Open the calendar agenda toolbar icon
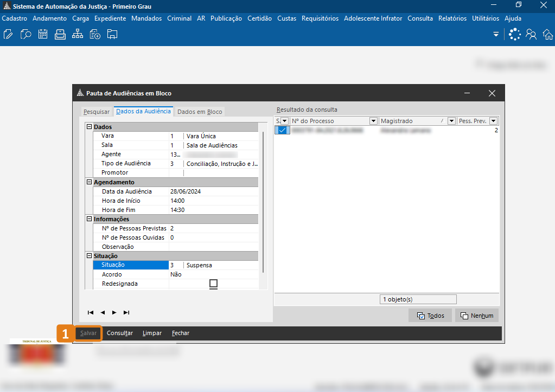The image size is (555, 392). pyautogui.click(x=43, y=34)
